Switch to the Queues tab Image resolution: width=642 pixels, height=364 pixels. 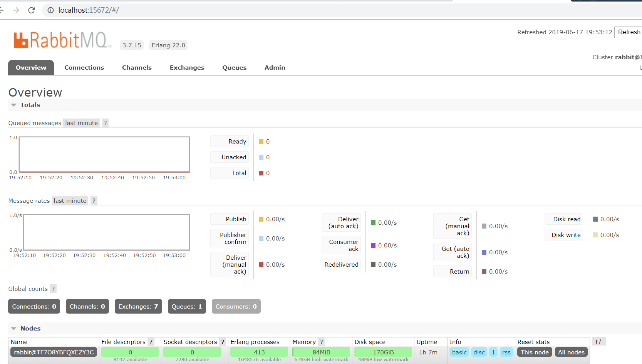[234, 68]
